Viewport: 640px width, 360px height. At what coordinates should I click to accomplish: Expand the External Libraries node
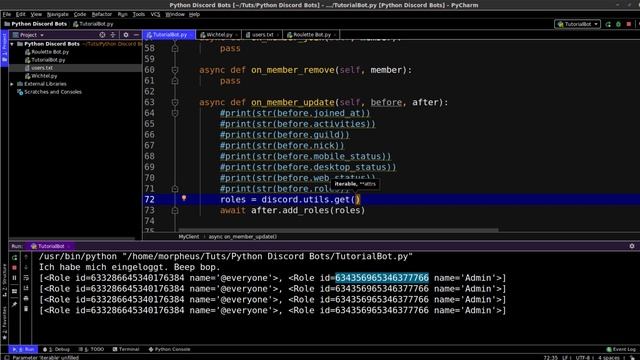coord(12,84)
